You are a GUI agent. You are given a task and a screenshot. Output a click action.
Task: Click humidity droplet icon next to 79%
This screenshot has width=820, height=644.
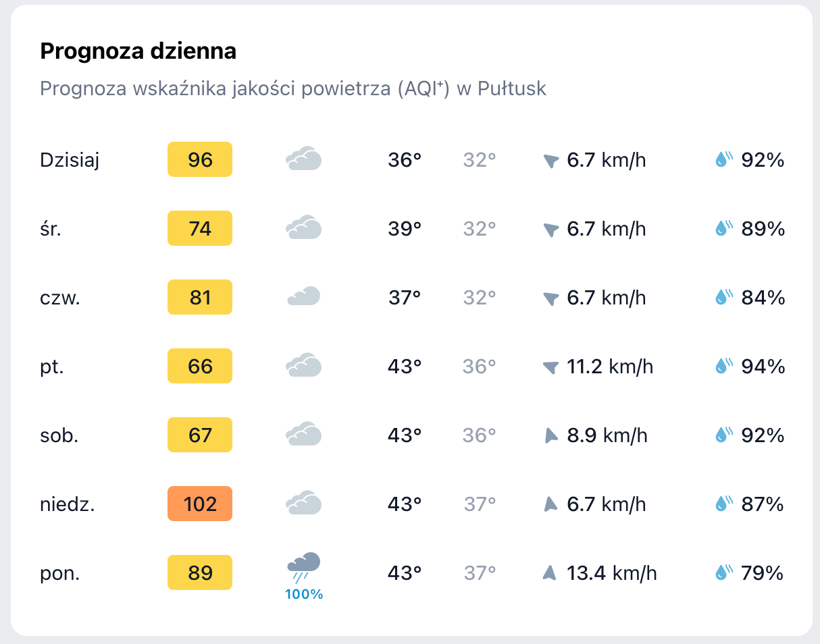(724, 573)
